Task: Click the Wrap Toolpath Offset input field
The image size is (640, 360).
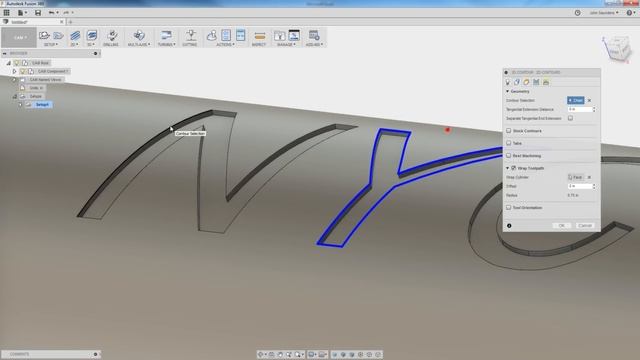Action: coord(580,186)
